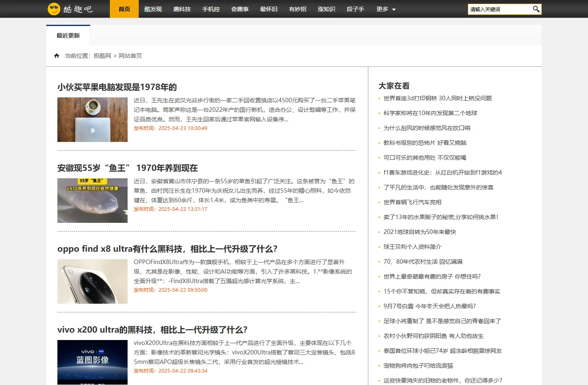Viewport: 588px width, 385px height.
Task: Click the search magnifier icon
Action: point(536,9)
